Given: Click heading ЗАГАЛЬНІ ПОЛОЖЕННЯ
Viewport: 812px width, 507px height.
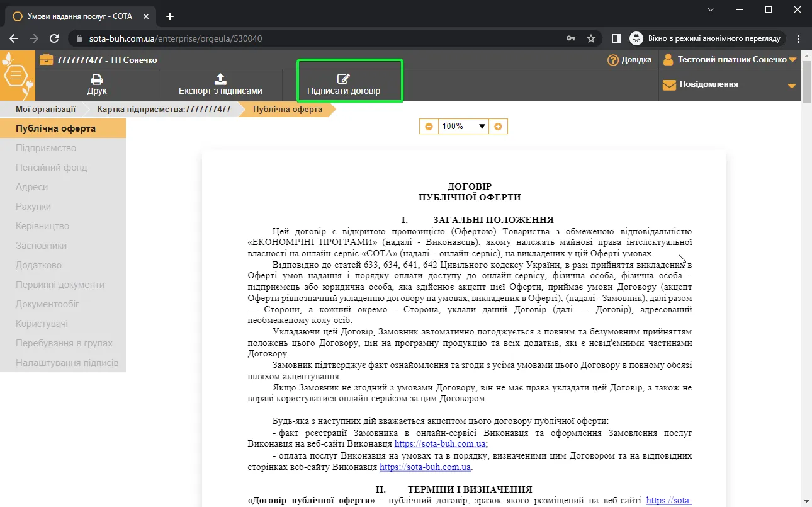Looking at the screenshot, I should tap(493, 220).
